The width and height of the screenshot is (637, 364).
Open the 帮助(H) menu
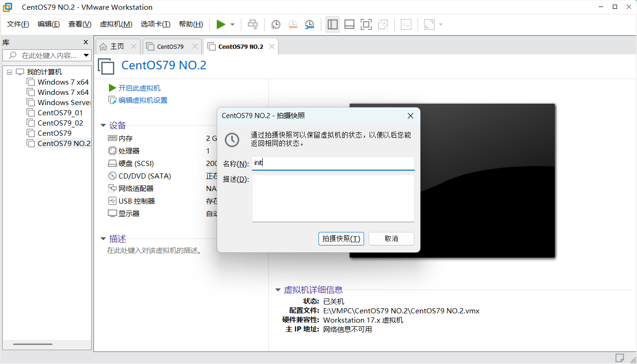coord(191,24)
